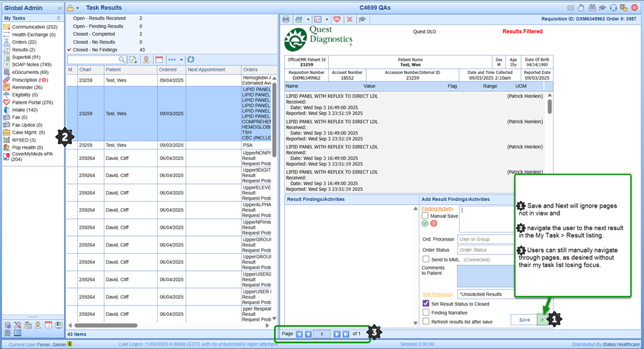Click the lock icon beside Task Results
Viewport: 644px width, 349px height.
[70, 8]
